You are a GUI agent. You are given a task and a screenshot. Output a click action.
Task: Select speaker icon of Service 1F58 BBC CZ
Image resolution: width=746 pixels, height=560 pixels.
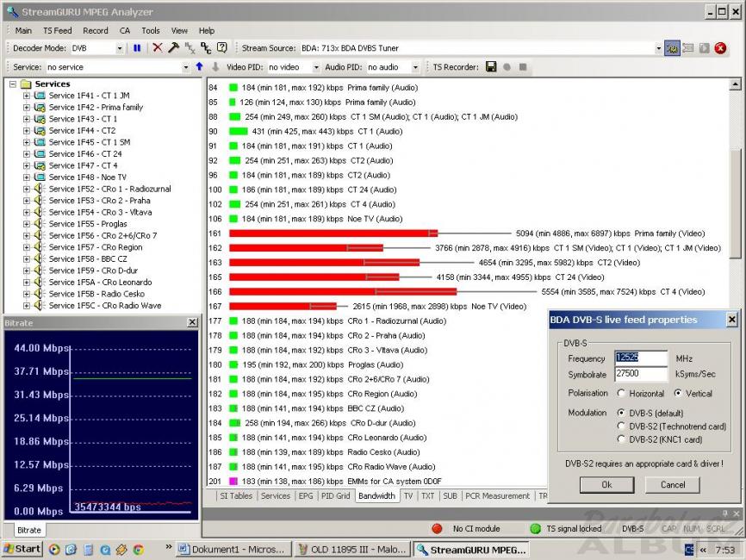tap(40, 258)
